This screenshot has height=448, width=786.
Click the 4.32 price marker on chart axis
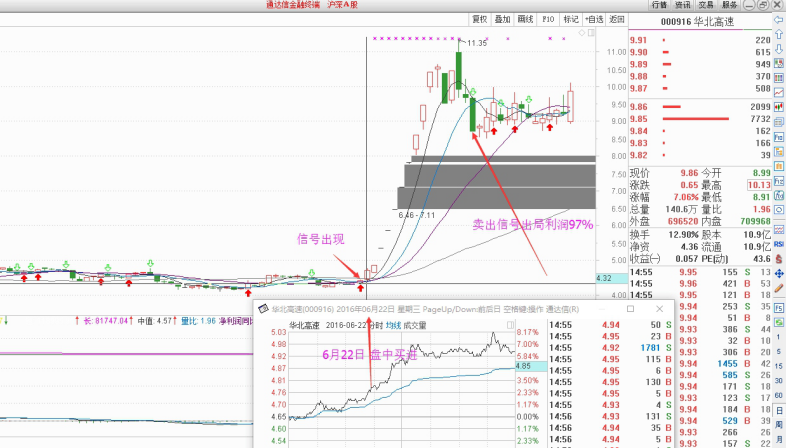[612, 278]
